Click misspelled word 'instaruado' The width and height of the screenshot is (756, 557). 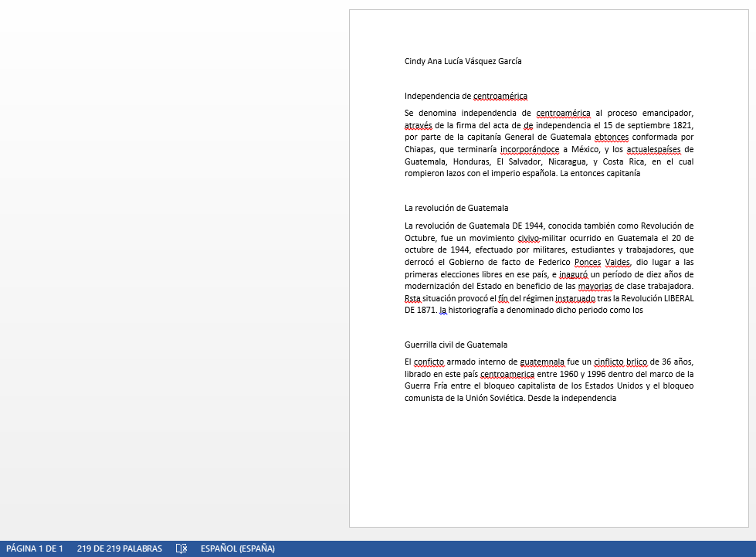[x=575, y=298]
